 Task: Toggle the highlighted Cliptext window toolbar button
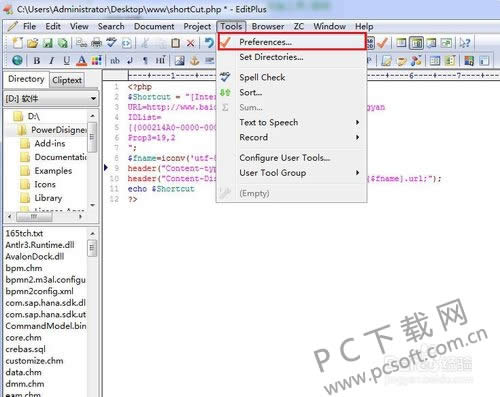click(416, 43)
